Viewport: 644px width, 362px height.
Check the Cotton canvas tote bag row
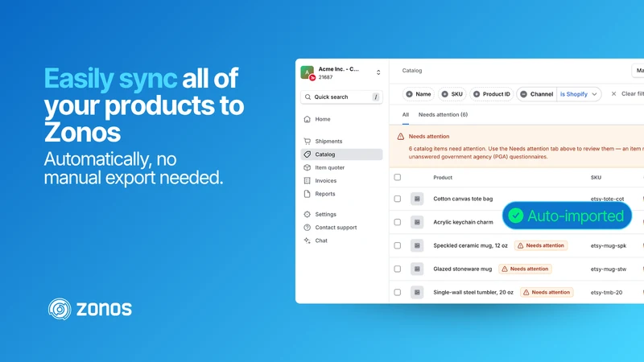point(397,199)
